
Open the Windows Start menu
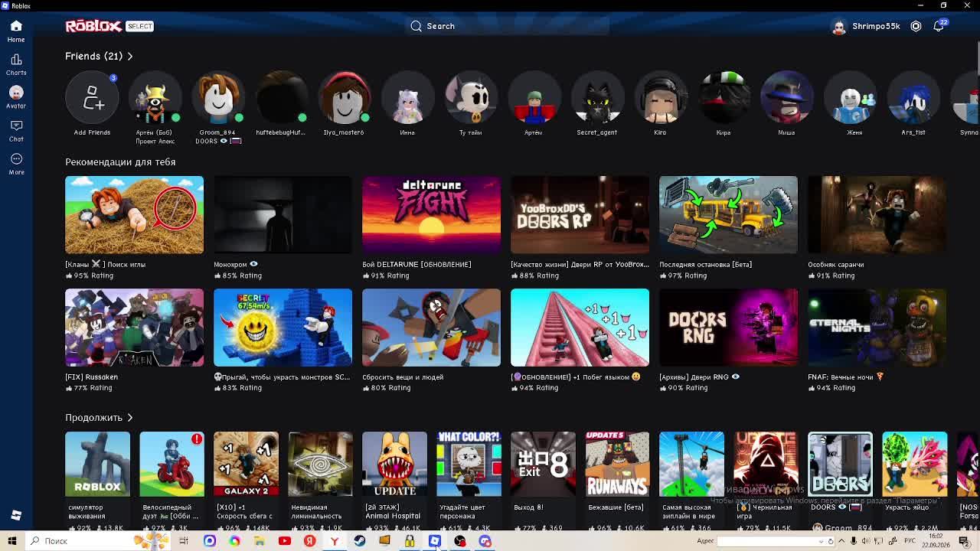(x=12, y=541)
